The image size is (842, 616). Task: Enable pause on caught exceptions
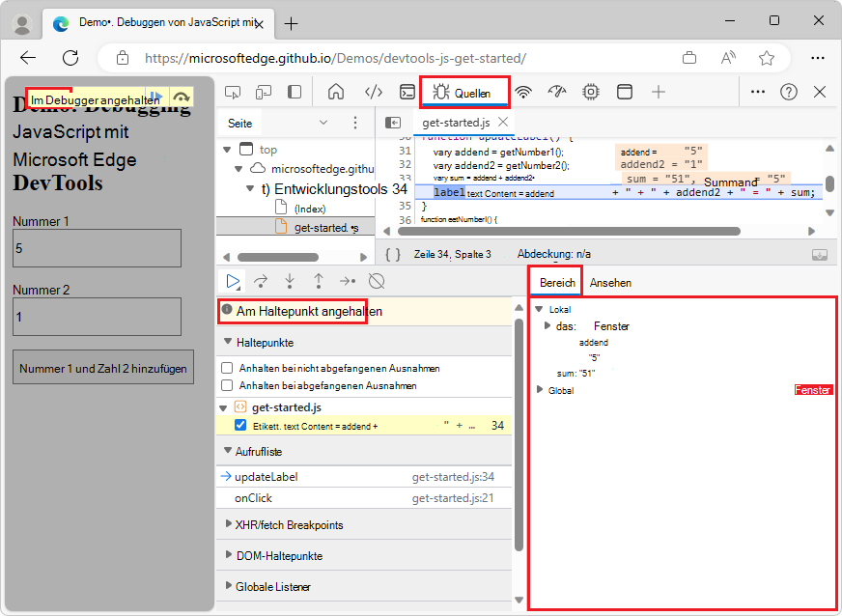pos(227,385)
